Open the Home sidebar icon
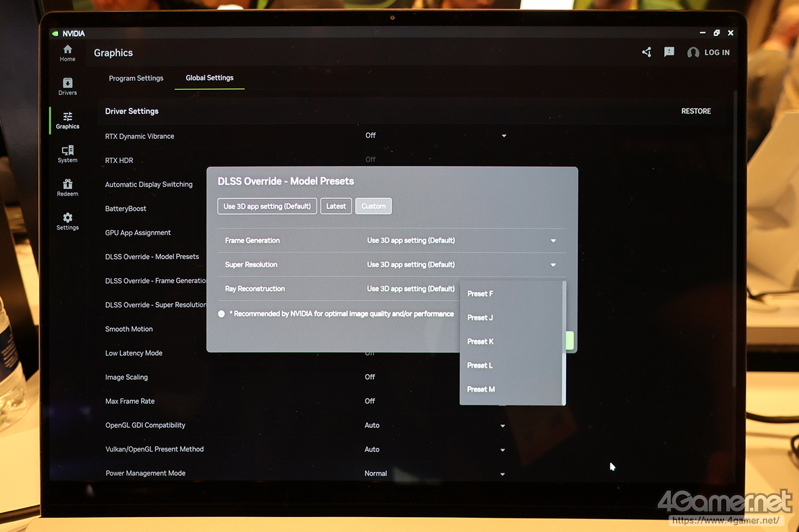Image resolution: width=799 pixels, height=532 pixels. coord(67,50)
